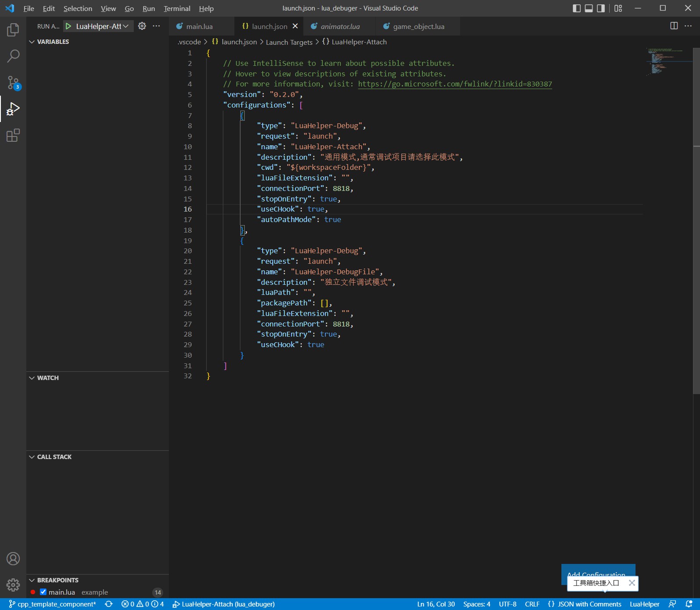The height and width of the screenshot is (610, 700).
Task: Click the 工具箱快捷入口 label
Action: pos(596,583)
